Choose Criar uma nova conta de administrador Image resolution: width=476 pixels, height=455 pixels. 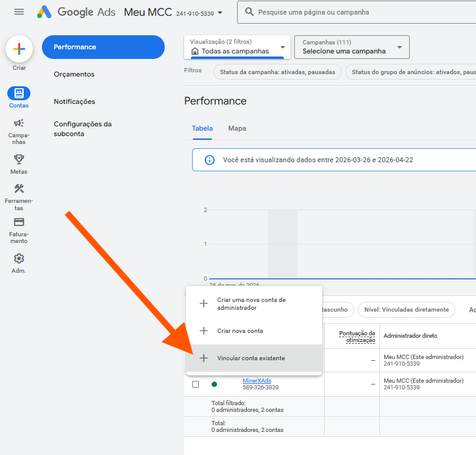254,304
